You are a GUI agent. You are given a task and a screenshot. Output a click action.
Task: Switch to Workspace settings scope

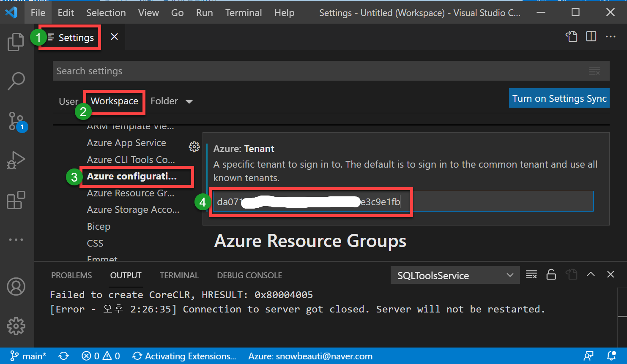[115, 101]
